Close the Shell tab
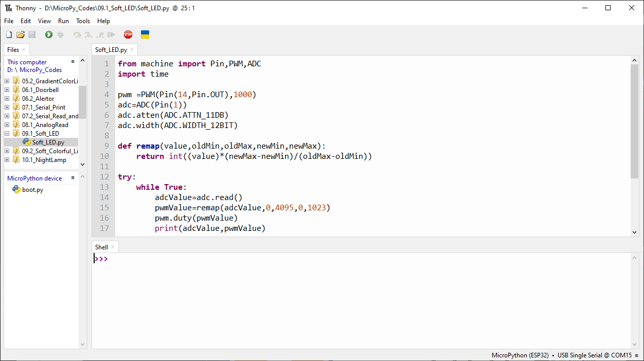This screenshot has height=361, width=644. [x=113, y=247]
